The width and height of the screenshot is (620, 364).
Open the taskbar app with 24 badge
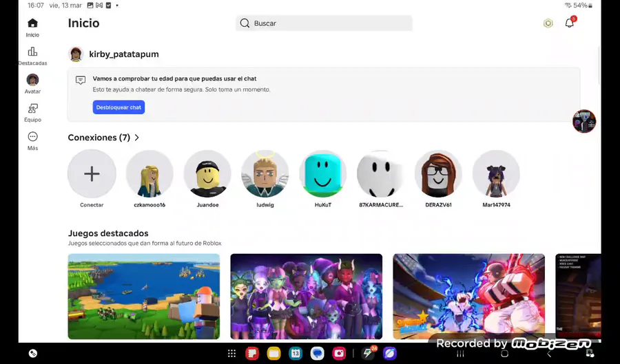pyautogui.click(x=369, y=353)
